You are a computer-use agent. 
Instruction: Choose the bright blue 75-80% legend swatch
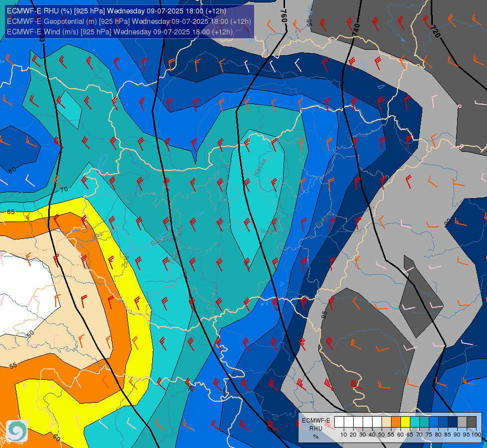pos(434,422)
